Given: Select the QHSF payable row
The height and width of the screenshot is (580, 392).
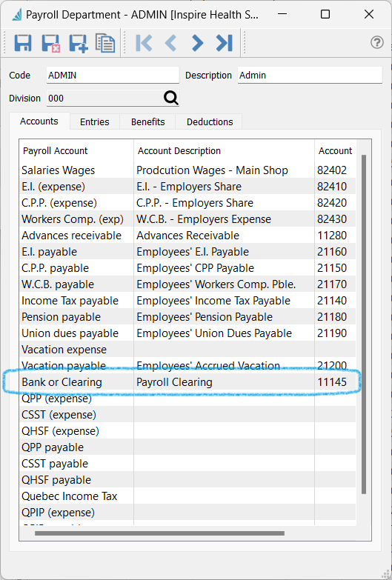Looking at the screenshot, I should pos(187,479).
